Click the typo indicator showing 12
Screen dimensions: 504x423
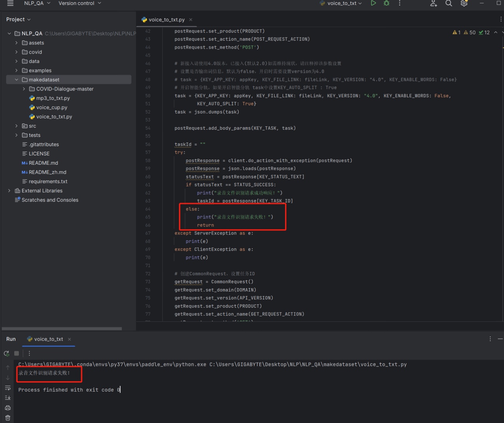click(x=484, y=33)
